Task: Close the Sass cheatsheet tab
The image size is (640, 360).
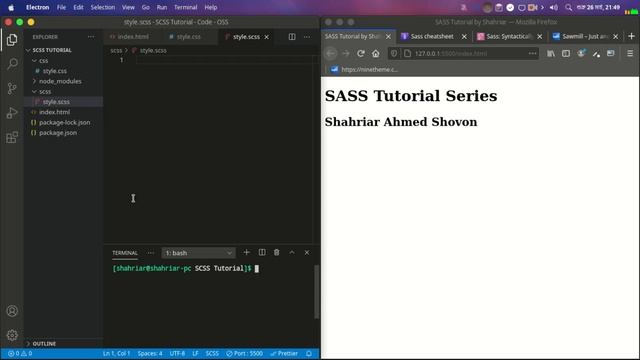Action: [x=464, y=37]
